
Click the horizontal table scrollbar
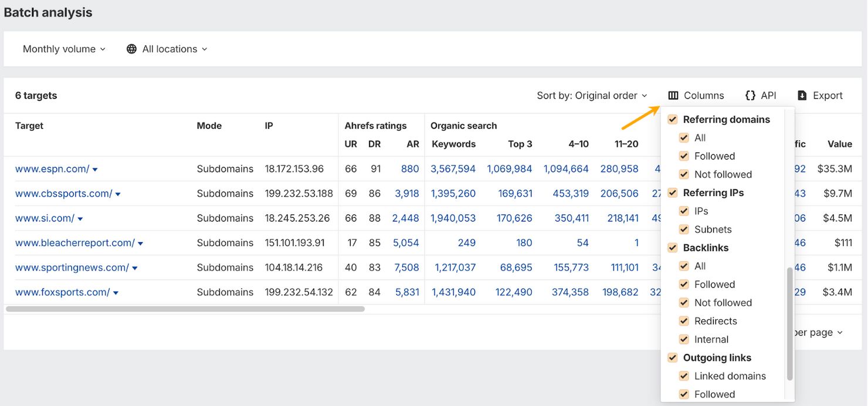[185, 309]
